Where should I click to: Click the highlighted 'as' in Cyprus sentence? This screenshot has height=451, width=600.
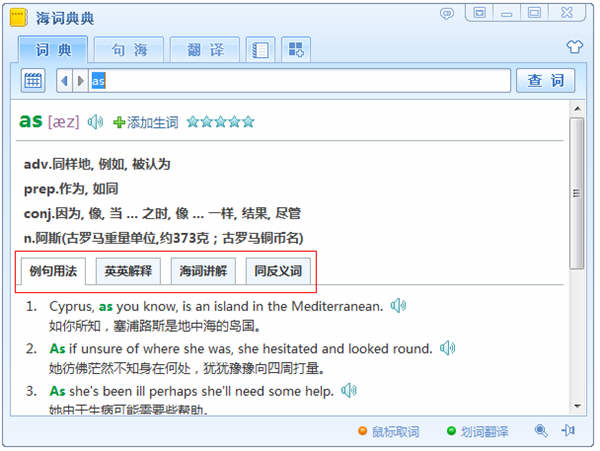point(106,307)
